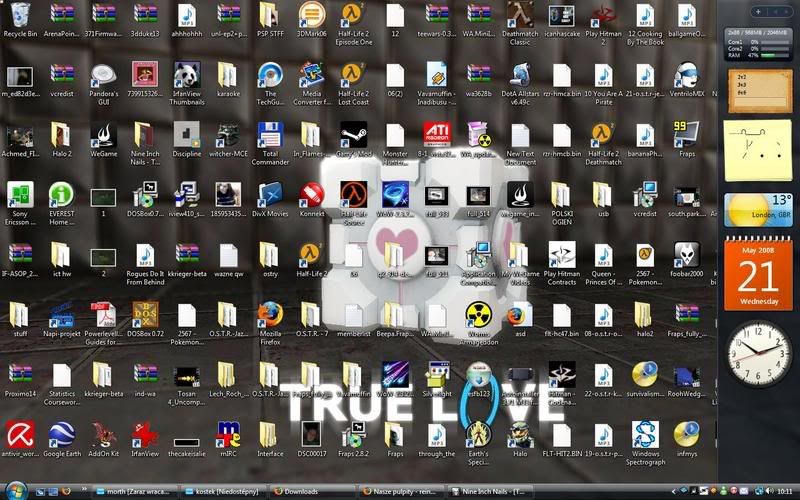Image resolution: width=800 pixels, height=500 pixels.
Task: Open EVEREST Home shortcut
Action: click(62, 194)
